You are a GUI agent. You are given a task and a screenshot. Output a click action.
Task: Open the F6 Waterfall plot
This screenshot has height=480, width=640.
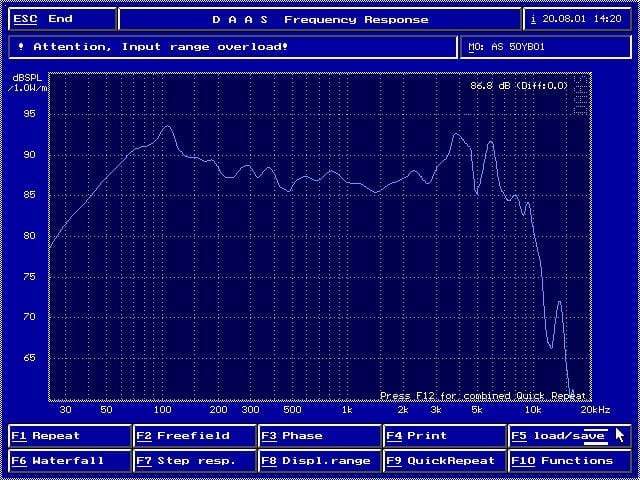click(x=70, y=461)
